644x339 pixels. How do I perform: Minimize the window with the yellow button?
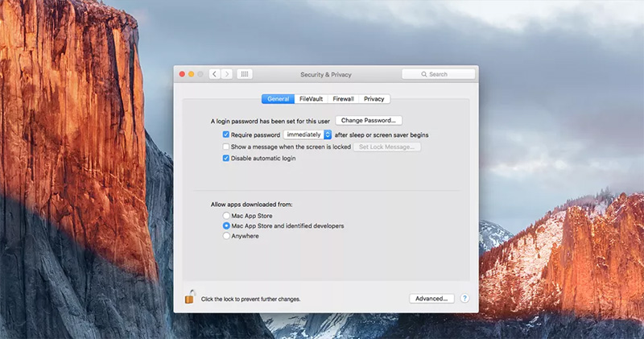pyautogui.click(x=191, y=74)
